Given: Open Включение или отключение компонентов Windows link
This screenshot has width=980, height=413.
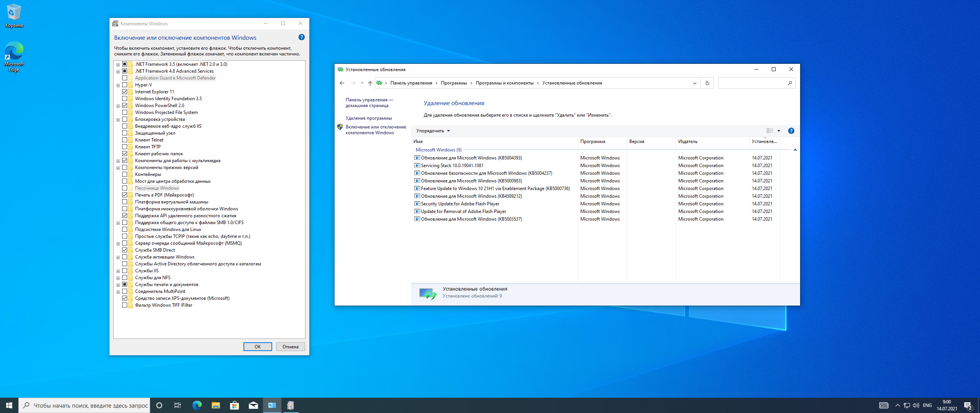Looking at the screenshot, I should [x=376, y=130].
